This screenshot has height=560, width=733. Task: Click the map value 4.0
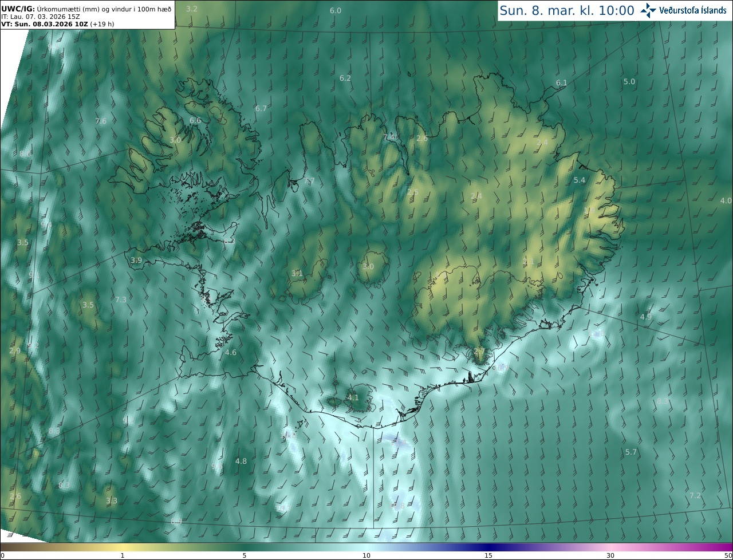click(726, 200)
